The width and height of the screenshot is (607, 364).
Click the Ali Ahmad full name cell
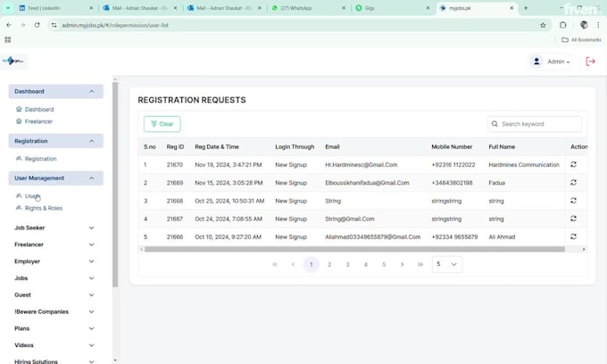502,236
